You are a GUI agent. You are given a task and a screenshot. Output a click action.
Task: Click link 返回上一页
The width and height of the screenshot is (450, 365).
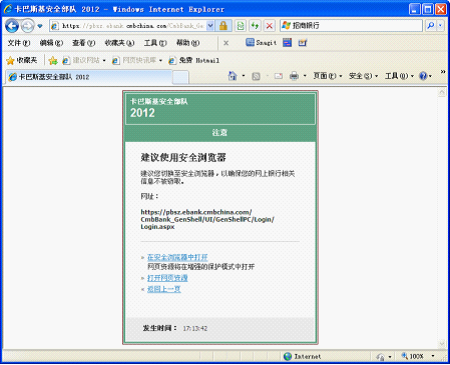coord(164,289)
